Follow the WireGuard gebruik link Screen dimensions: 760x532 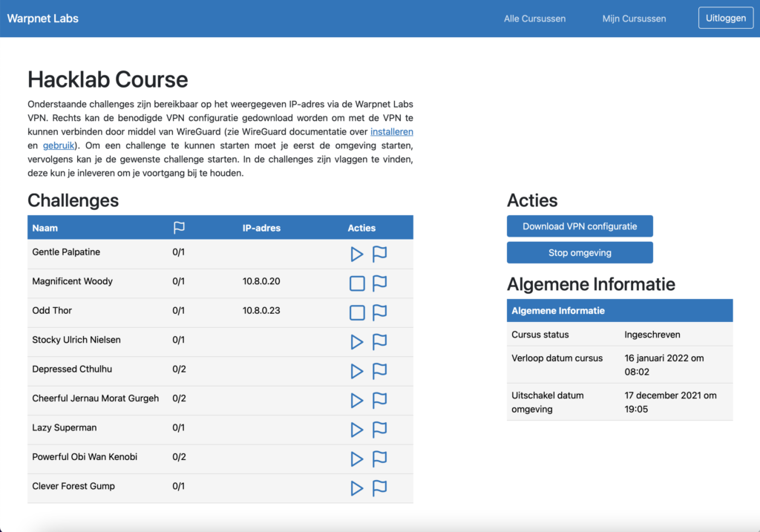pos(59,145)
